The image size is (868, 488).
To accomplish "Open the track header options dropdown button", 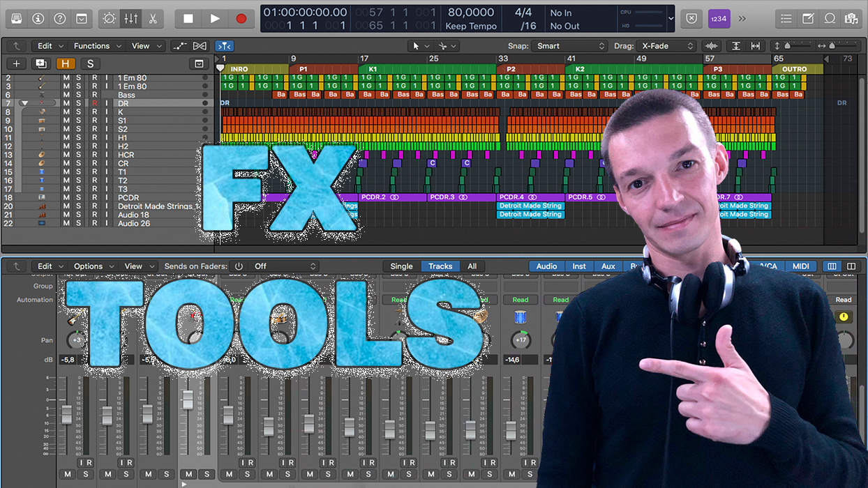I will [x=199, y=63].
